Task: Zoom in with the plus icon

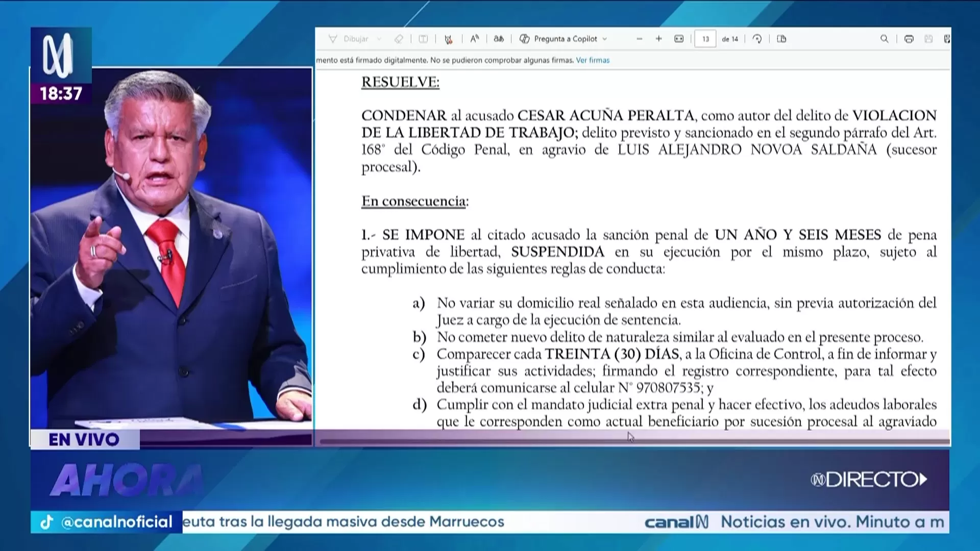Action: tap(658, 39)
